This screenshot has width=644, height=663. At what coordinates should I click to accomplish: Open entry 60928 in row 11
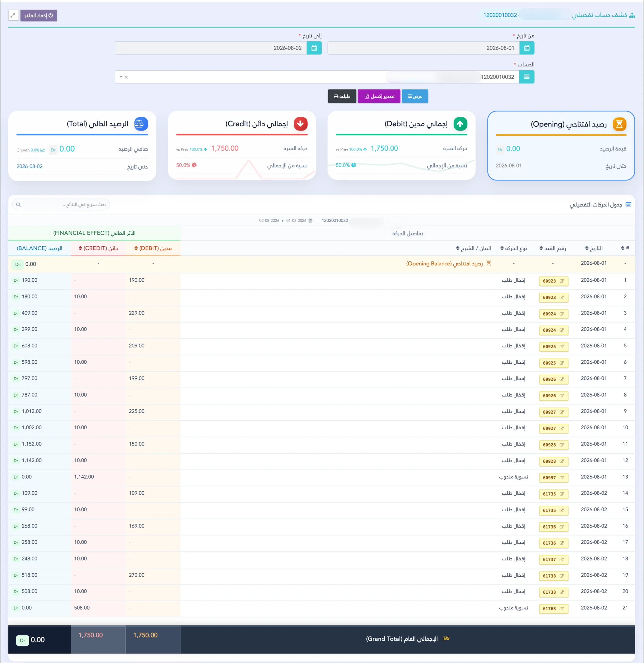pyautogui.click(x=553, y=445)
